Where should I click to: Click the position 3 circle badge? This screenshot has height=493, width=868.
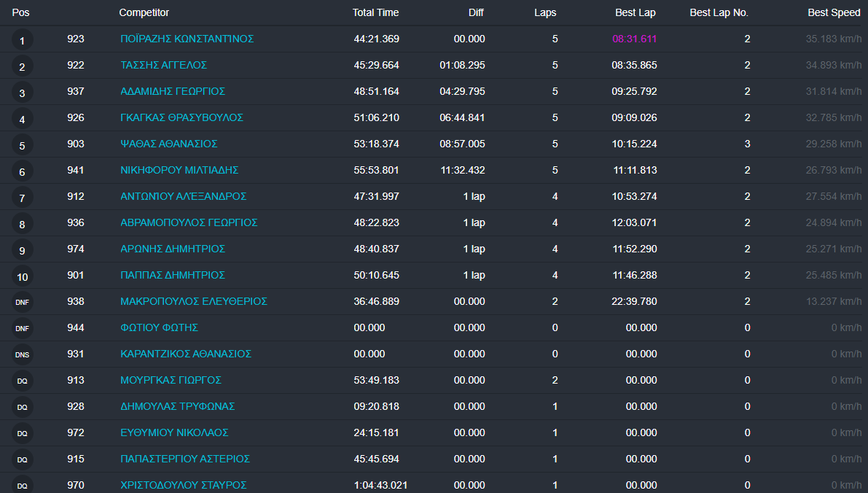tap(22, 93)
